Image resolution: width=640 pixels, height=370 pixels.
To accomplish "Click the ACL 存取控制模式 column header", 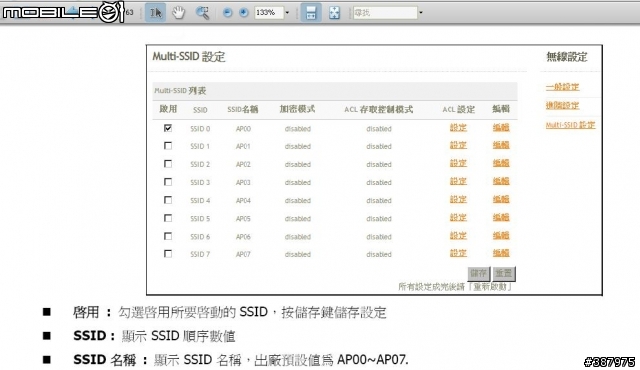I will (378, 109).
